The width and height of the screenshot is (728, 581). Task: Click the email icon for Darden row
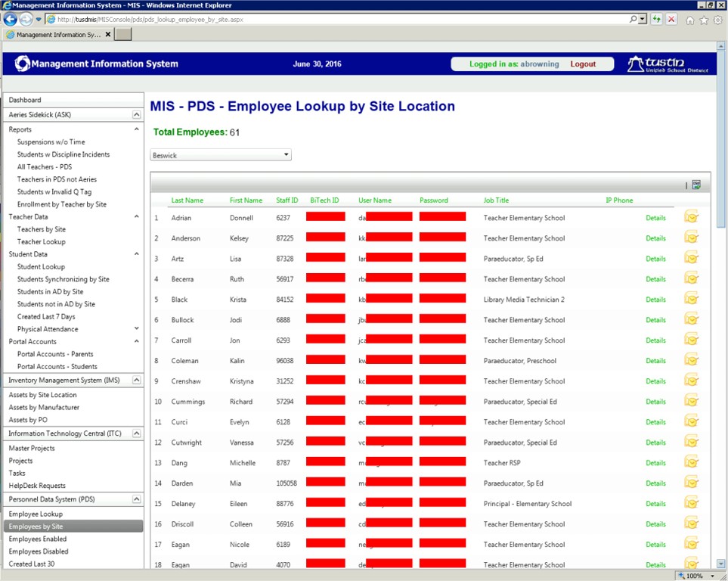(x=691, y=483)
